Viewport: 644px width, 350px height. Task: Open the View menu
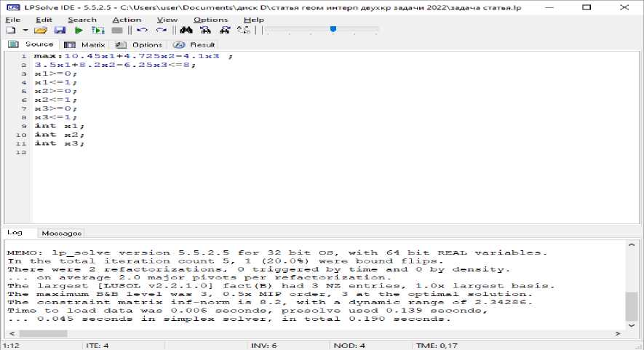pos(167,20)
